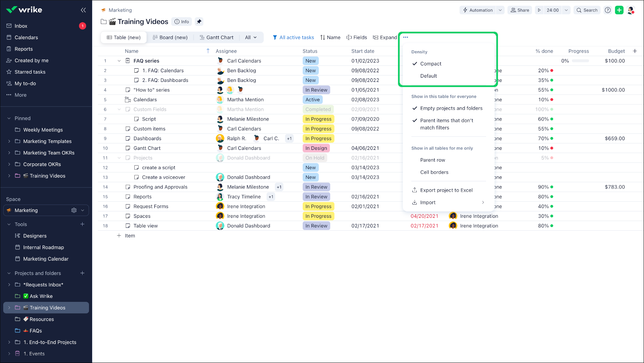Add new project or folder plus

pyautogui.click(x=82, y=273)
